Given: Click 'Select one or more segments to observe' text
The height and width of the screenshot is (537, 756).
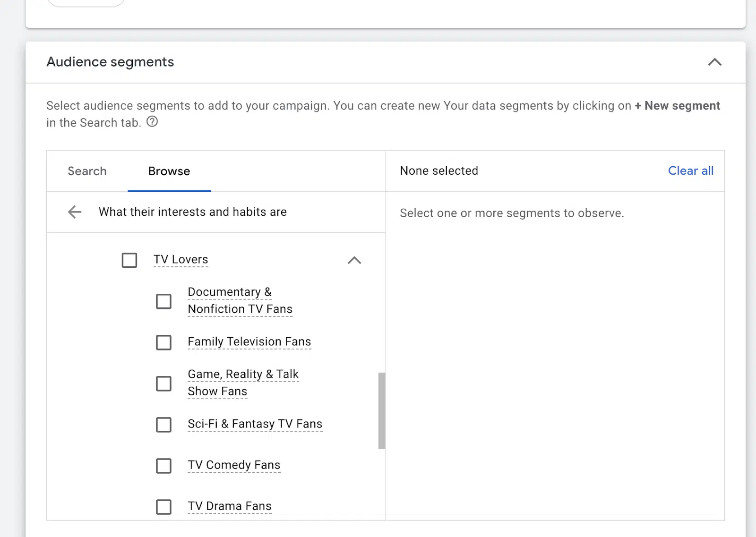Looking at the screenshot, I should point(512,213).
